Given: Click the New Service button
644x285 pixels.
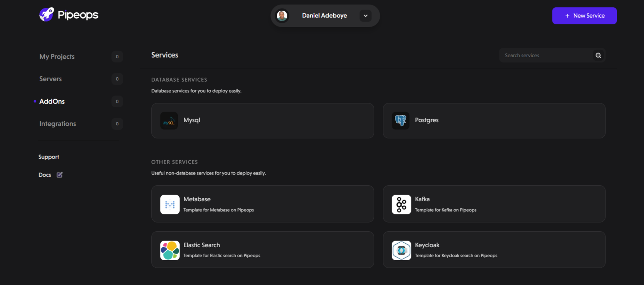Looking at the screenshot, I should (x=584, y=16).
